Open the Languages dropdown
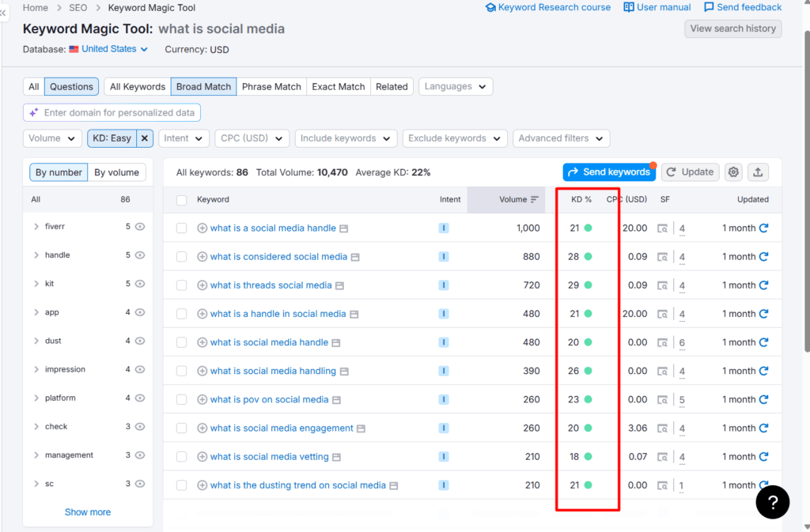The image size is (810, 532). [456, 87]
